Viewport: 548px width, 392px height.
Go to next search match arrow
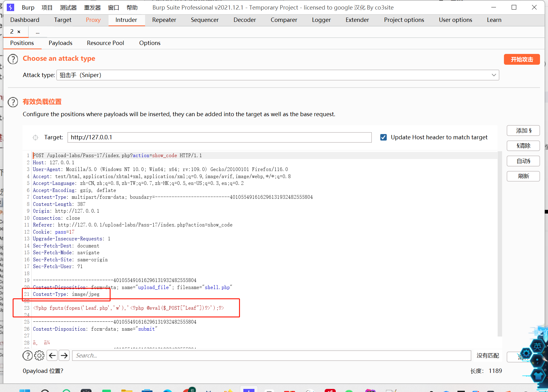pos(64,356)
